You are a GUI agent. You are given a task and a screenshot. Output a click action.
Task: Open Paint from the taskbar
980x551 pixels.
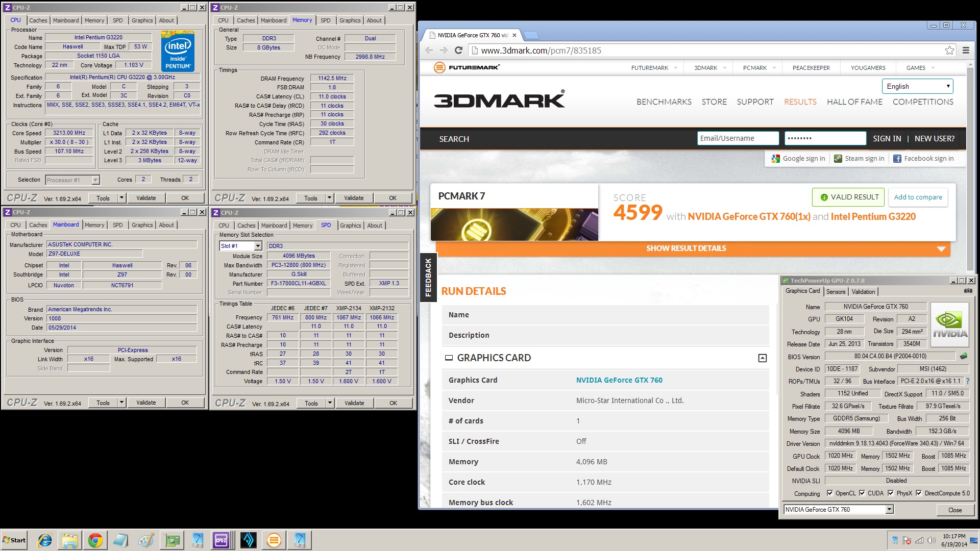coord(146,540)
